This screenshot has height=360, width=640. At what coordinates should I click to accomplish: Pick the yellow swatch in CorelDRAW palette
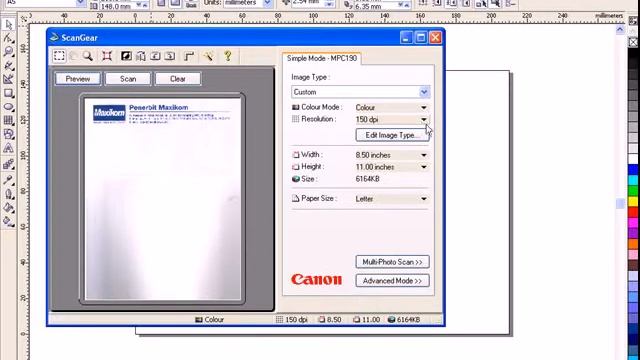(633, 201)
